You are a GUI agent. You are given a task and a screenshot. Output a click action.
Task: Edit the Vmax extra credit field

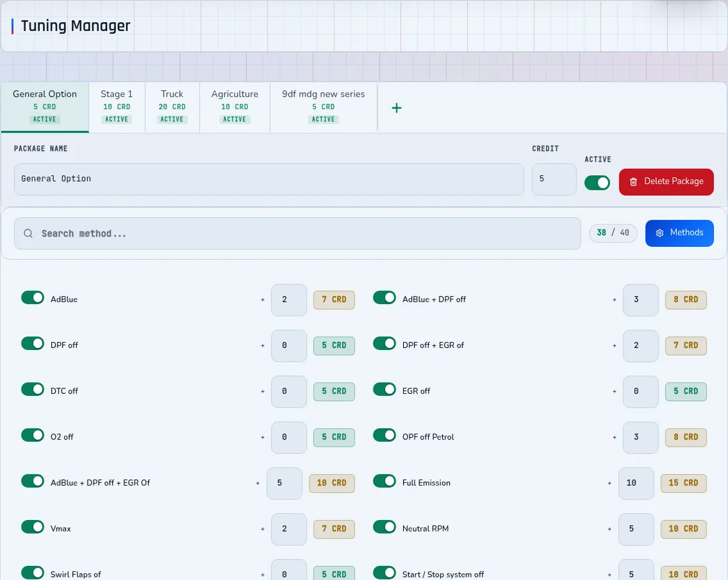tap(289, 529)
